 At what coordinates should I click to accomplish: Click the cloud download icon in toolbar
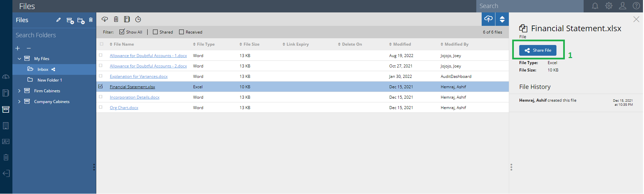click(x=105, y=19)
